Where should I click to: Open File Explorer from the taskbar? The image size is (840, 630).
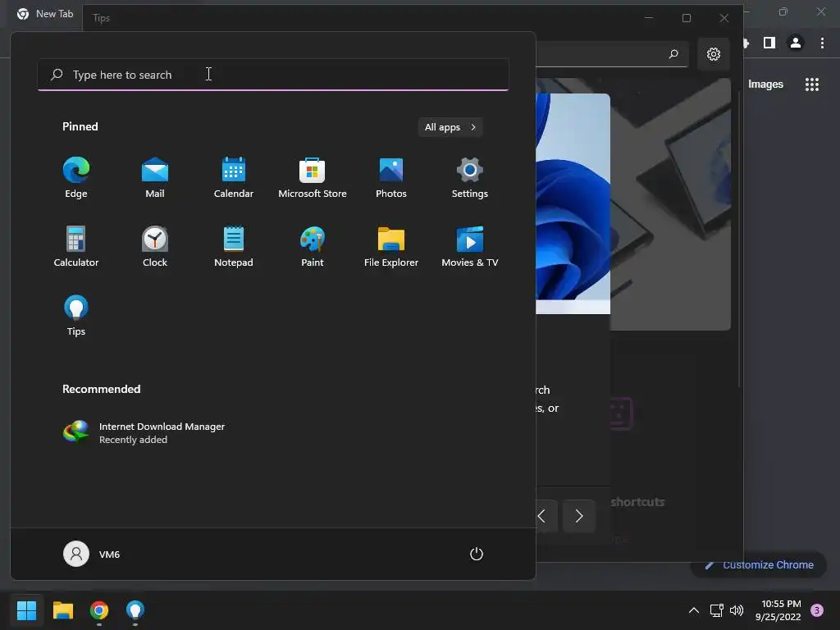[x=63, y=609]
